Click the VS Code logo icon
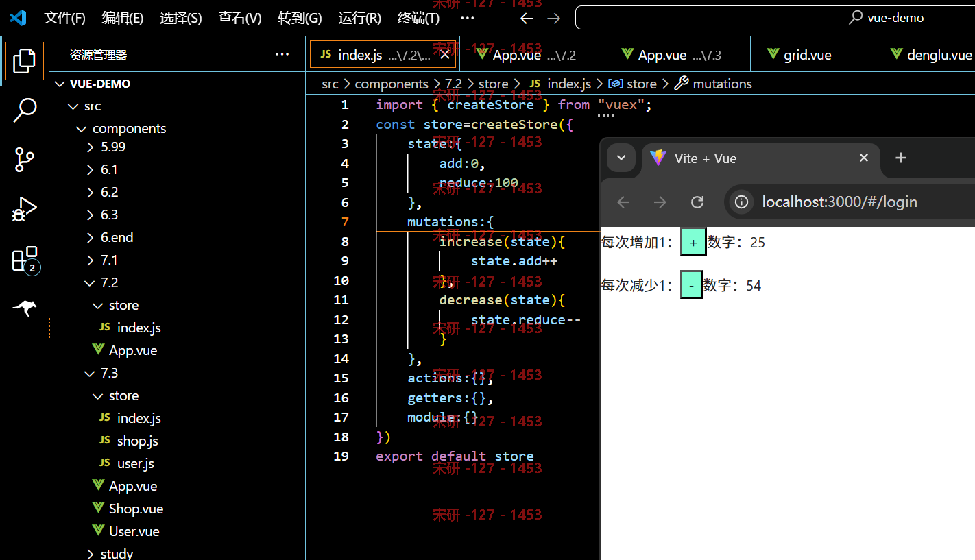 click(18, 18)
